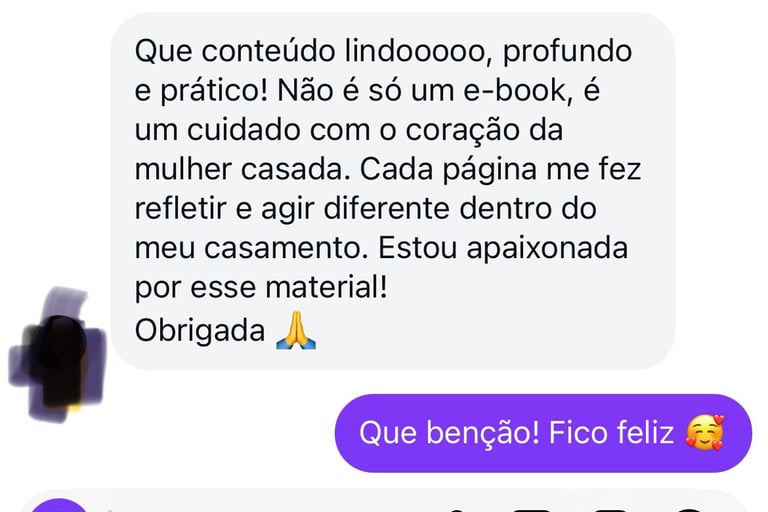This screenshot has height=512, width=768.
Task: Tap the blurred sender profile picture
Action: 58,355
